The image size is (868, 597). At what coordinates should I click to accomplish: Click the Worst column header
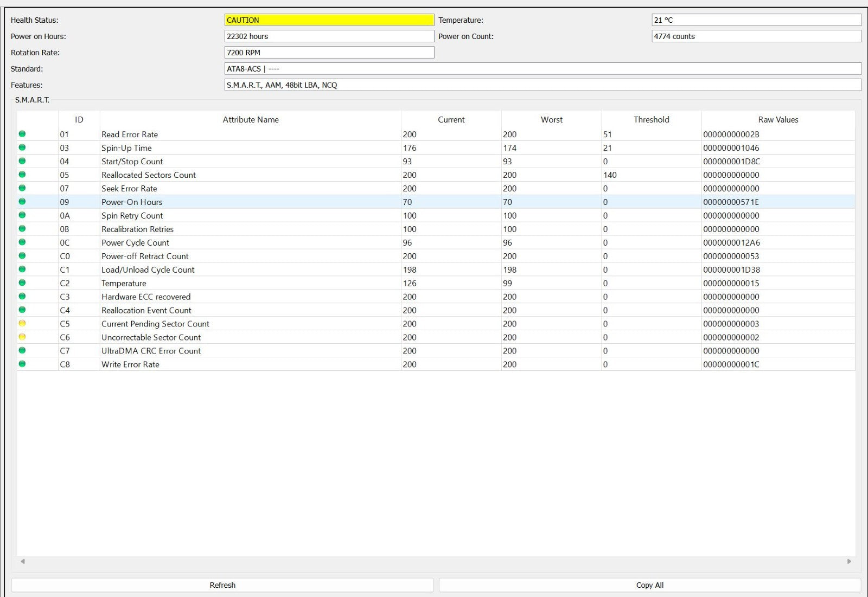coord(552,120)
